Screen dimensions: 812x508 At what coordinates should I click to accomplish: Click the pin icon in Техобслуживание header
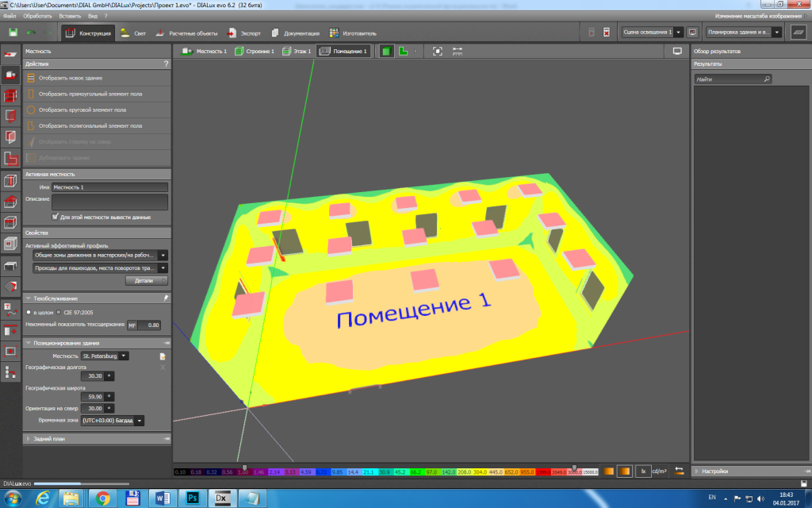coord(166,298)
